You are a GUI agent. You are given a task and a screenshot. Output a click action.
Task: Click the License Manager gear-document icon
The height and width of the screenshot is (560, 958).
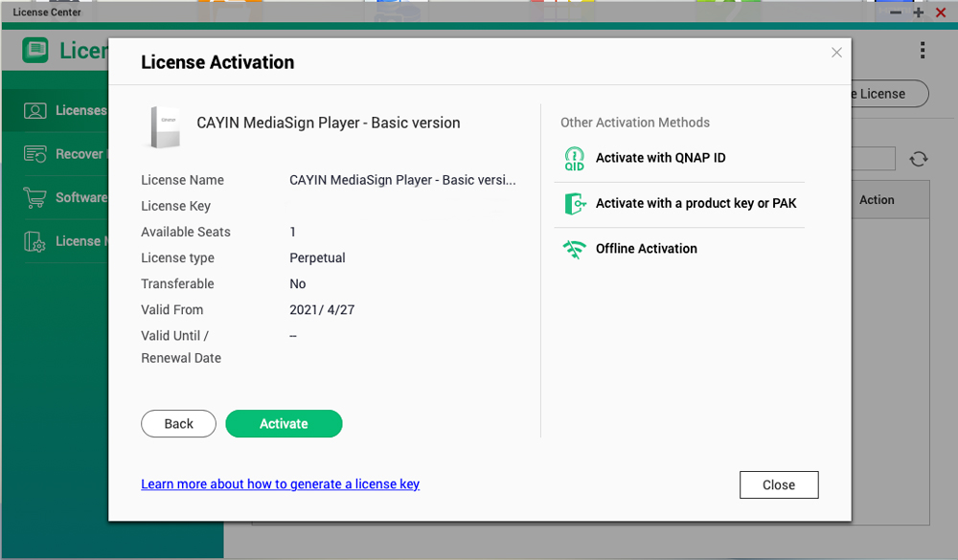[34, 242]
